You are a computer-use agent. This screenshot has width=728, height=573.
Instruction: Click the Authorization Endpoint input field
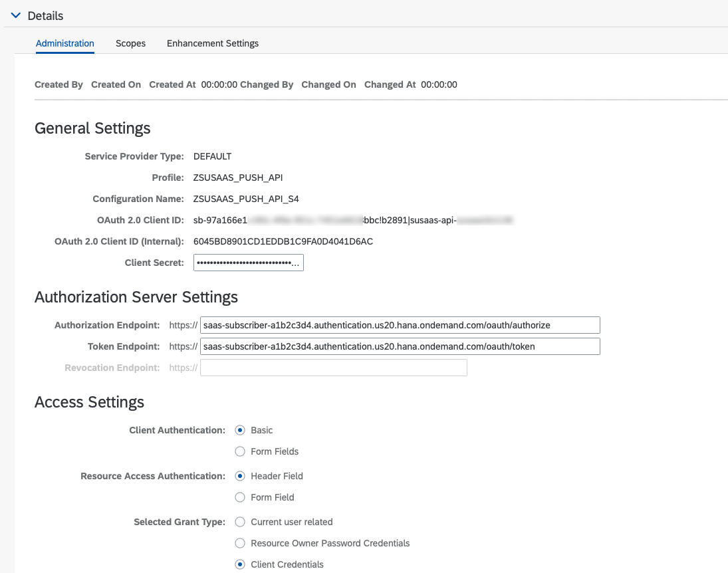point(400,325)
